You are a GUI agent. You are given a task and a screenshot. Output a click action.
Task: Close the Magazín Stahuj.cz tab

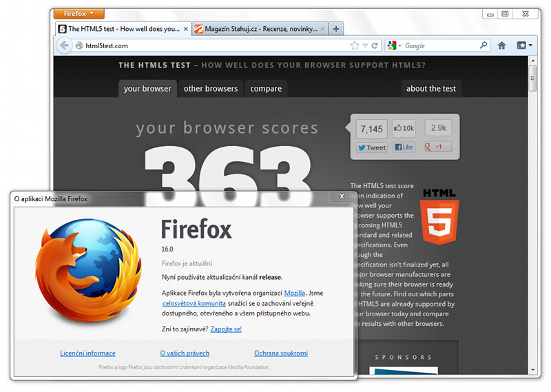pos(322,29)
